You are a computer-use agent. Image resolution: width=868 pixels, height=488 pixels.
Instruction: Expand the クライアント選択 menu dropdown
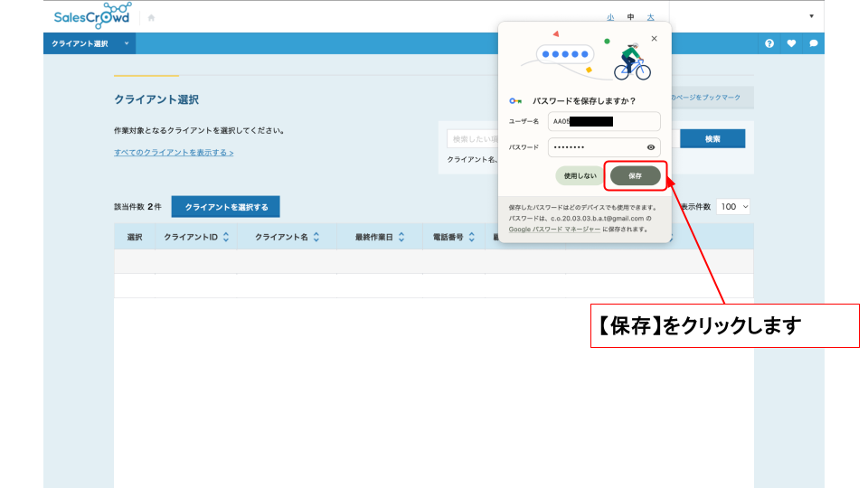[127, 43]
